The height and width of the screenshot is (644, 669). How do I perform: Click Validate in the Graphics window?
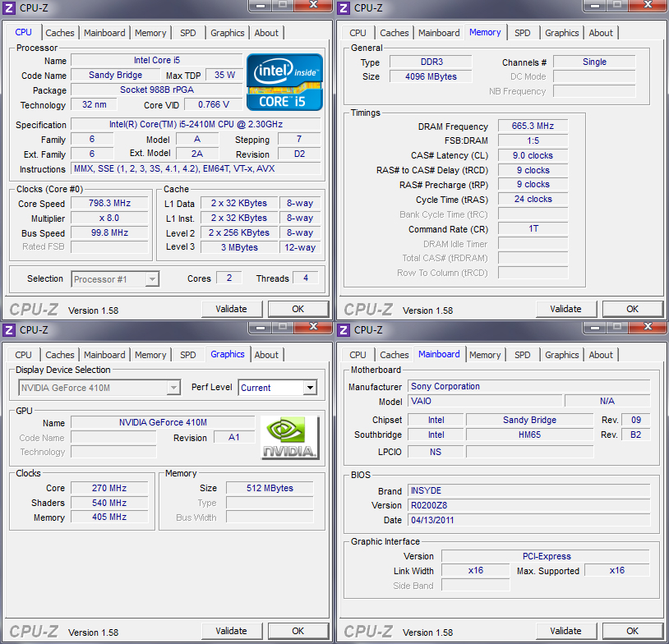pyautogui.click(x=232, y=631)
